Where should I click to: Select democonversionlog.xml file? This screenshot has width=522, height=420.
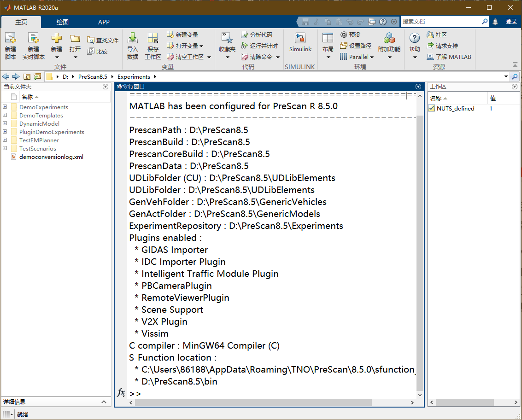point(51,157)
